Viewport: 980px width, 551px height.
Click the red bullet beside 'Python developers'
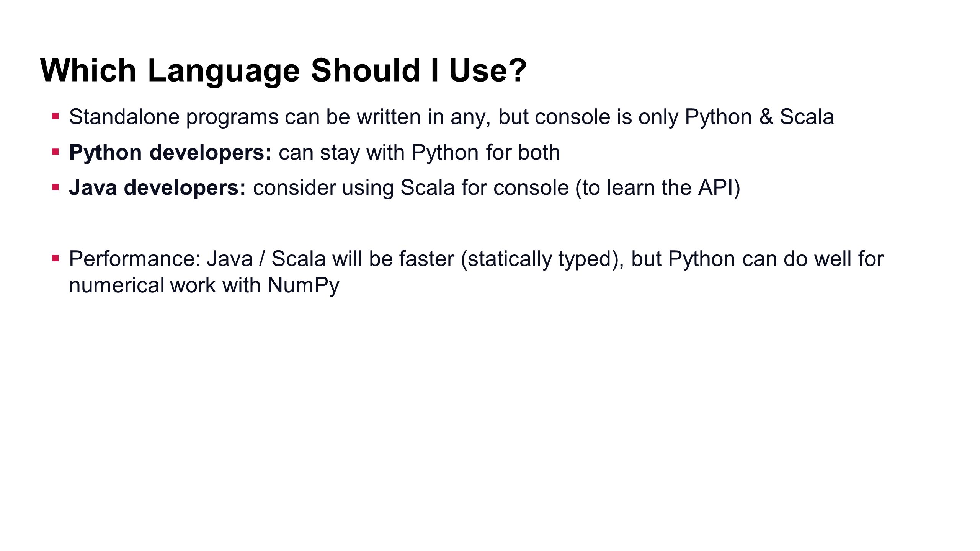[x=56, y=152]
